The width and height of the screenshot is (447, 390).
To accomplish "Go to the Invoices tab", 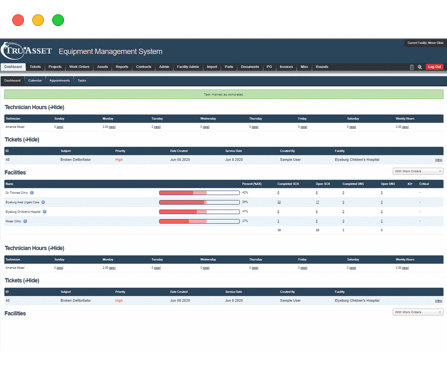I will (x=286, y=67).
